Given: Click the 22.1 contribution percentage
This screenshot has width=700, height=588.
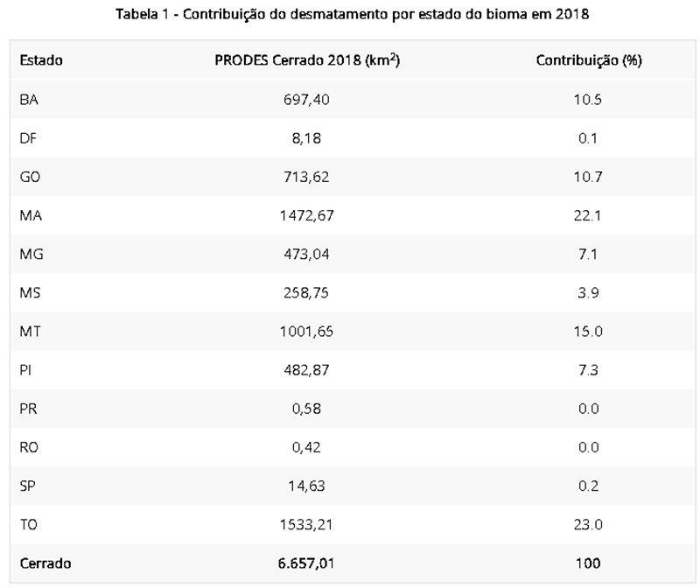Looking at the screenshot, I should click(x=589, y=215).
